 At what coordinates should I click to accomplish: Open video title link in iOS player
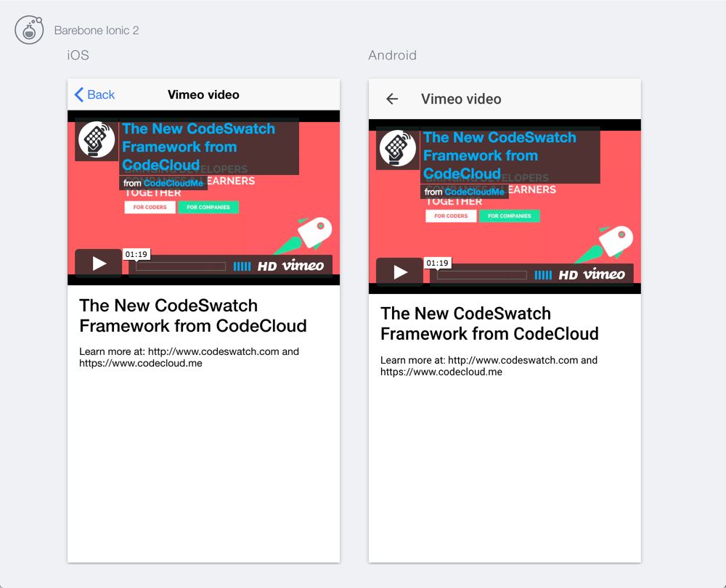[x=198, y=147]
